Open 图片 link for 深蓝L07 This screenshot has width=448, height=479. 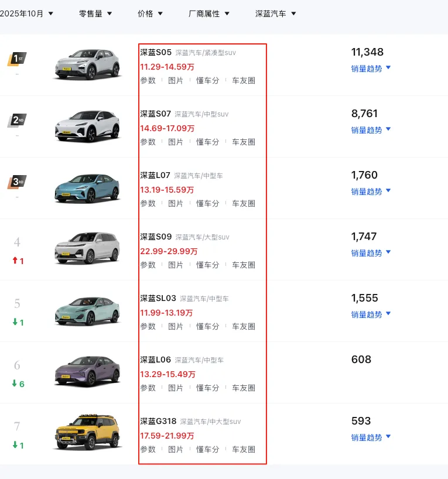(176, 203)
